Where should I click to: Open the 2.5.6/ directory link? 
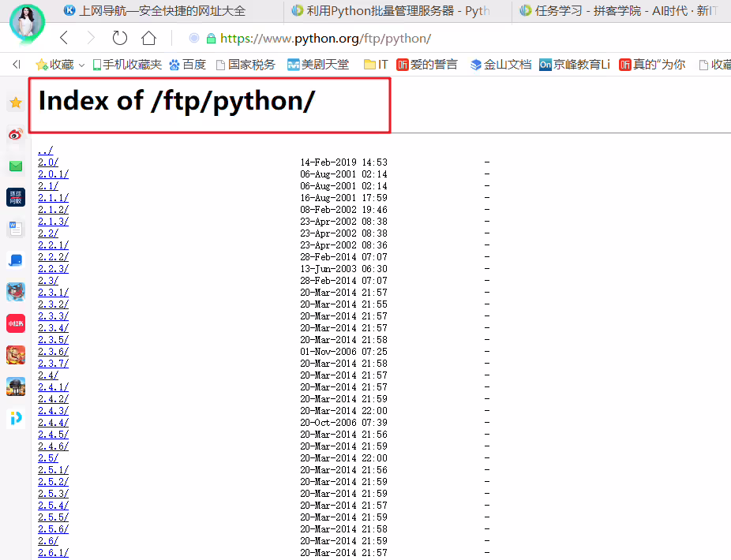pyautogui.click(x=53, y=528)
